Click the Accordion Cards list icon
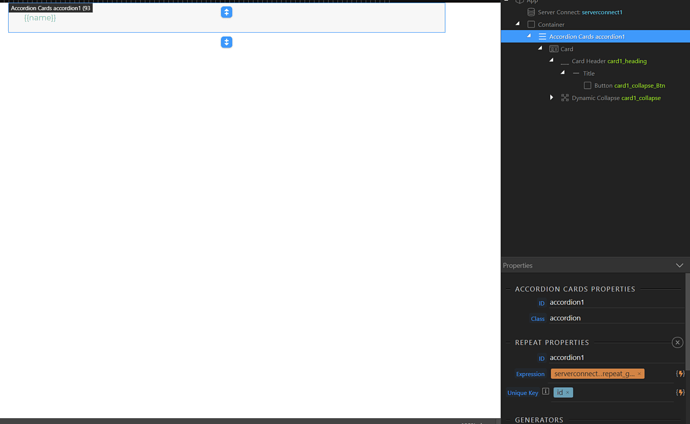Screen dimensions: 690x424 [x=542, y=36]
